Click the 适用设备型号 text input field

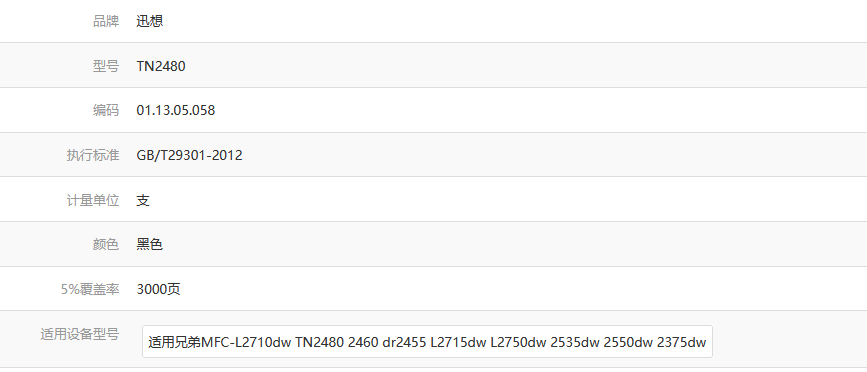point(427,342)
